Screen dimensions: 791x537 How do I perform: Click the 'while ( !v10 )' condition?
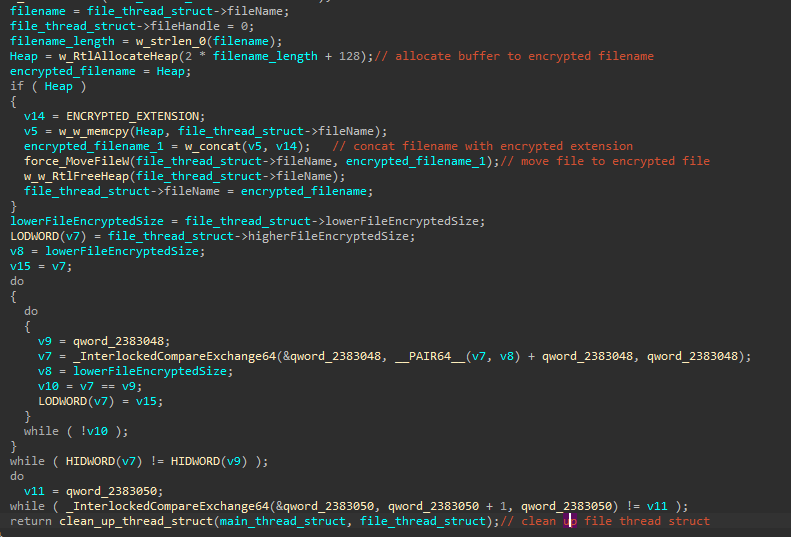coord(73,431)
